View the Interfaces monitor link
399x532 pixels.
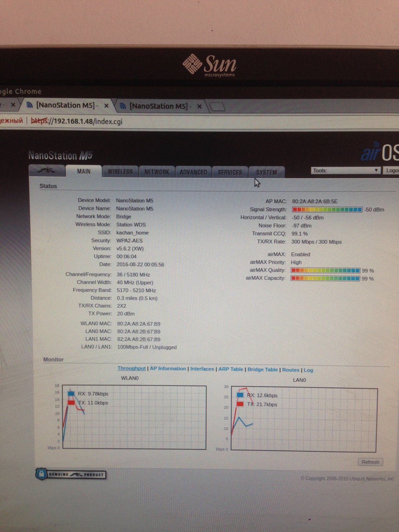coord(202,369)
